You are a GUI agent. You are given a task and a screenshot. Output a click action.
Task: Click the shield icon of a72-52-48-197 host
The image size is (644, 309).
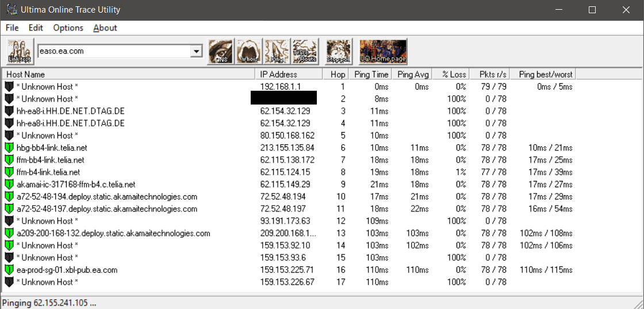9,209
